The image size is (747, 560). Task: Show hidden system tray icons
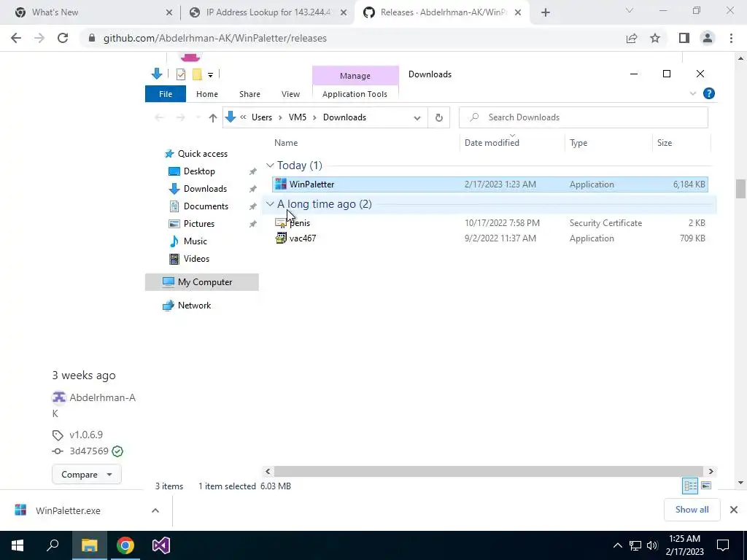coord(617,545)
